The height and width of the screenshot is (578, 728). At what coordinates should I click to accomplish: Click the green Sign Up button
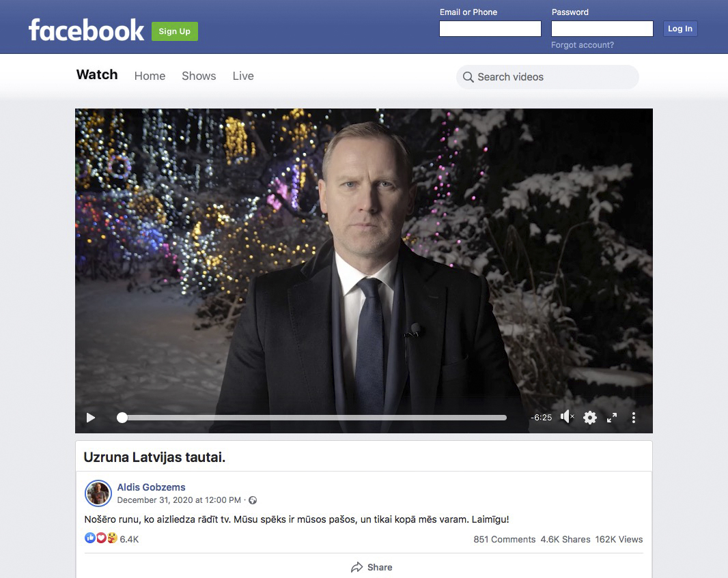pyautogui.click(x=175, y=31)
